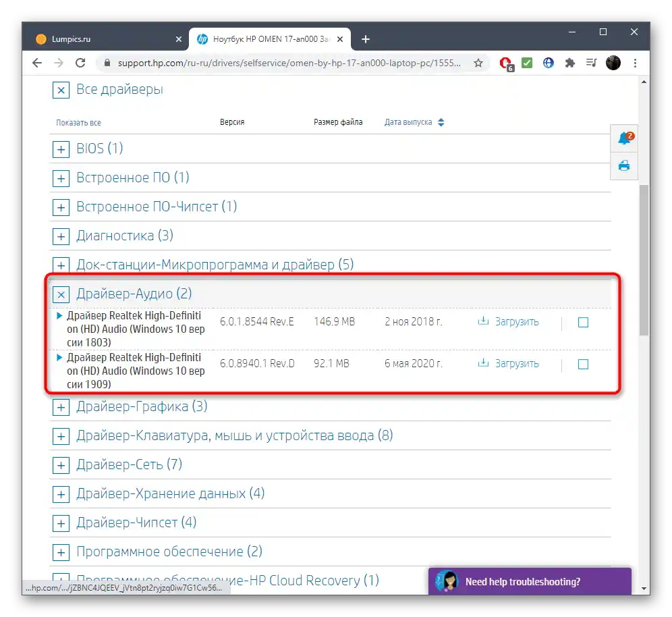Open the red ad-blocker extension icon
Viewport: 672px width, 617px height.
(x=506, y=63)
